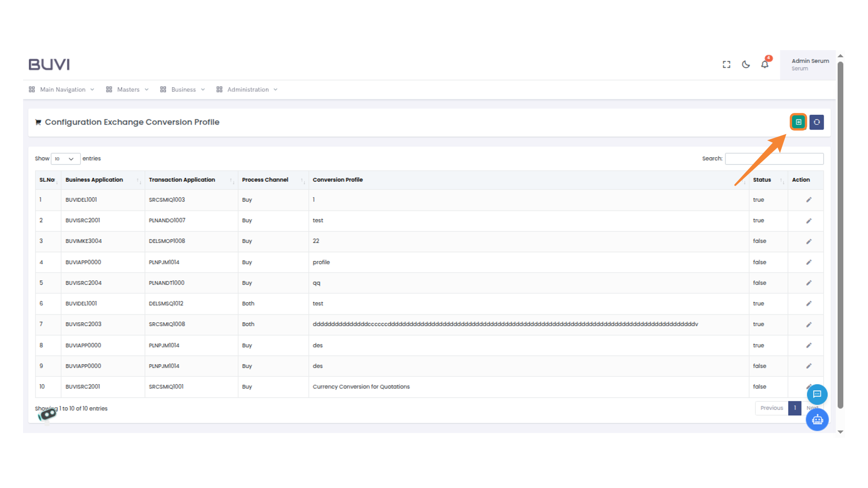Open the Business menu
The image size is (868, 488).
[x=183, y=89]
